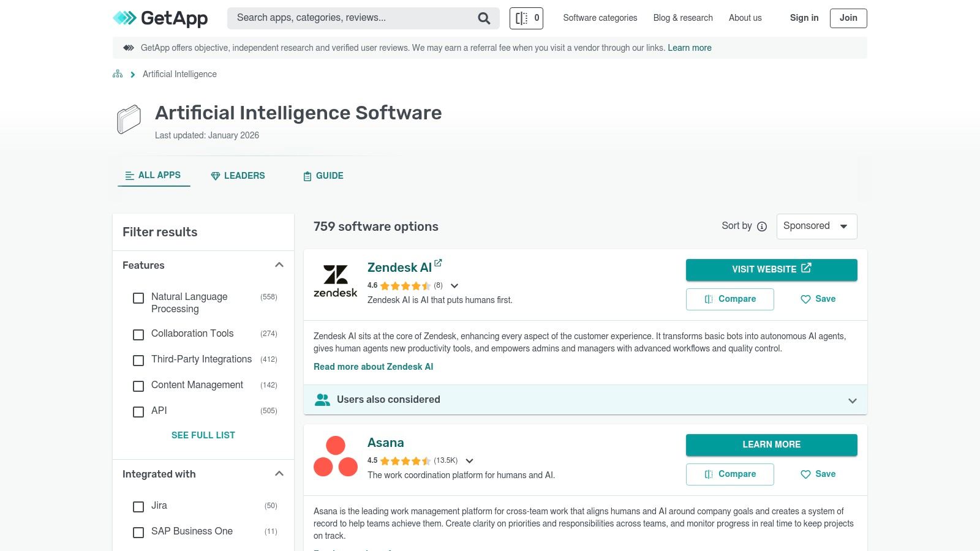Collapse the Features filter section
The height and width of the screenshot is (551, 980).
click(x=279, y=265)
